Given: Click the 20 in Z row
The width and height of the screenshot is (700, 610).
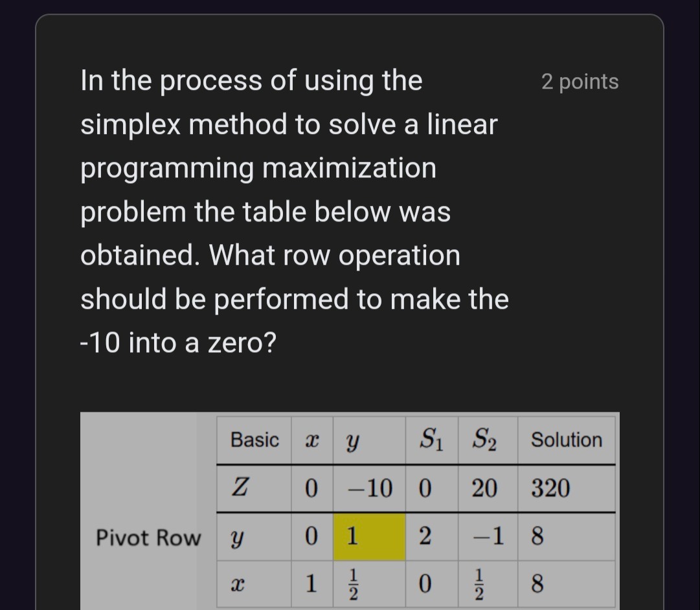Looking at the screenshot, I should tap(484, 488).
